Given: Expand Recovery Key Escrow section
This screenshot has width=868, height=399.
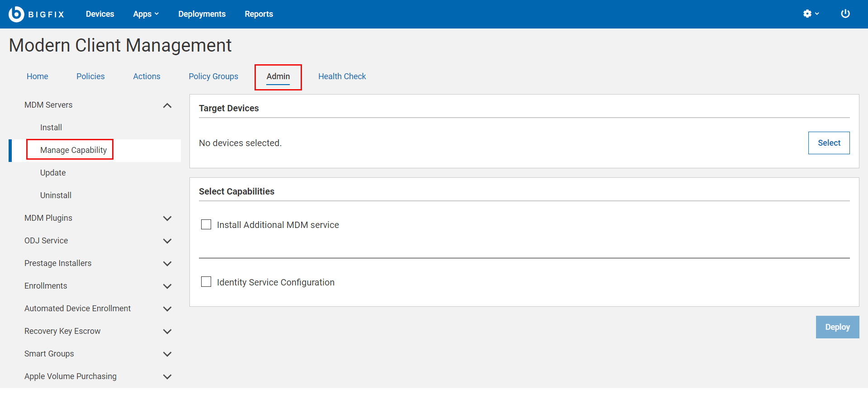Looking at the screenshot, I should [167, 332].
